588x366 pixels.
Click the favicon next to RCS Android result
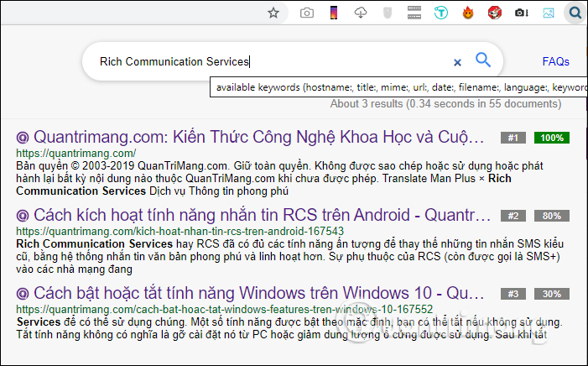coord(23,216)
